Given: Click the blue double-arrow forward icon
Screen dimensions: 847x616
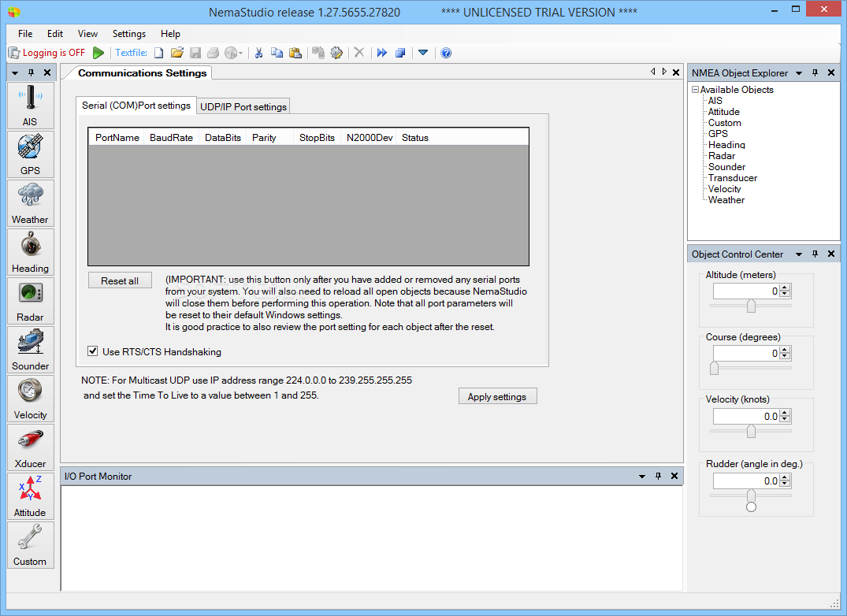Looking at the screenshot, I should [x=382, y=53].
